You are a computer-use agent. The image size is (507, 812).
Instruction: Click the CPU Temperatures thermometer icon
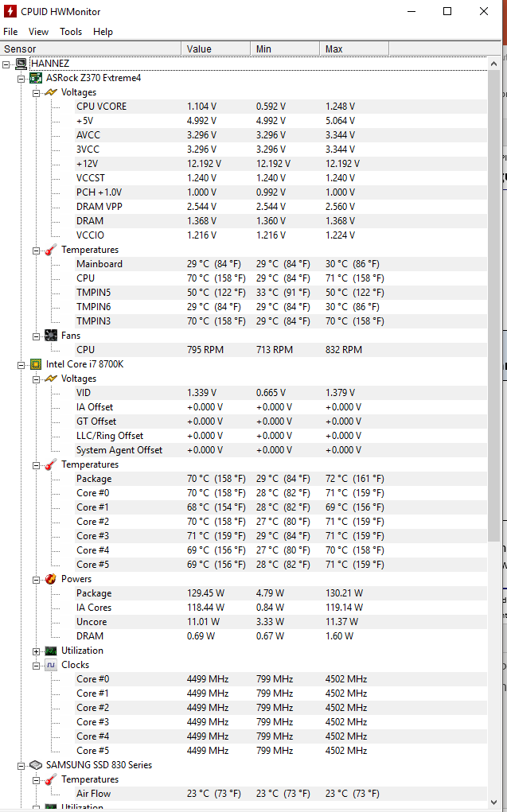[x=50, y=464]
